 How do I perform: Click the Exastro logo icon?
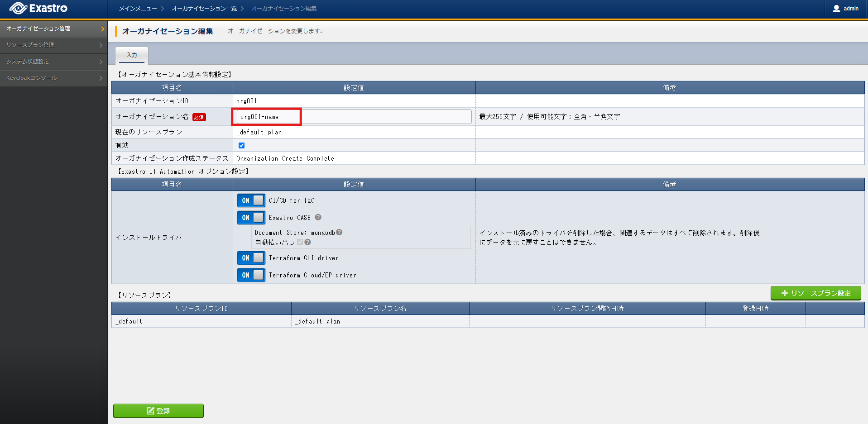(x=18, y=8)
